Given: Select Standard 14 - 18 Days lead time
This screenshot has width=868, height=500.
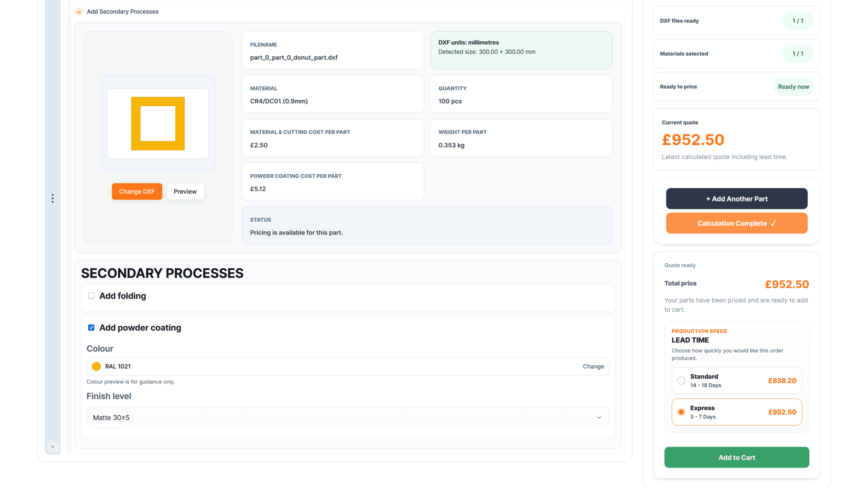Looking at the screenshot, I should click(x=736, y=380).
